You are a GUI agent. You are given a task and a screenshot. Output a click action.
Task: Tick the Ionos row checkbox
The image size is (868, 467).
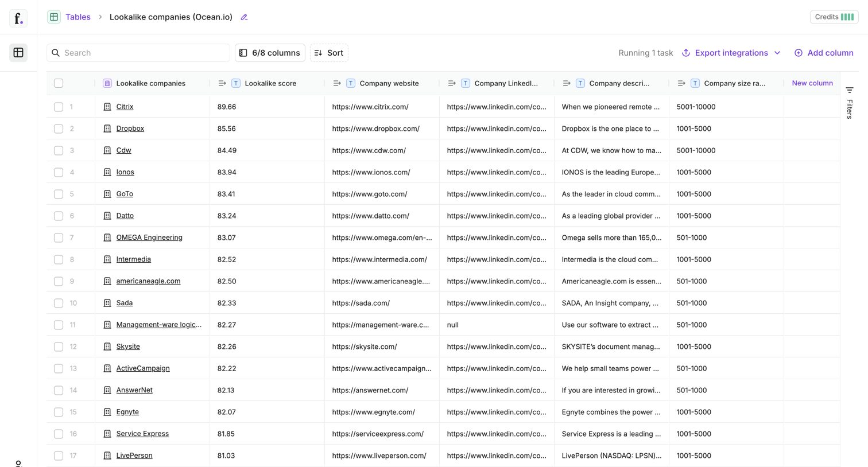[x=59, y=172]
